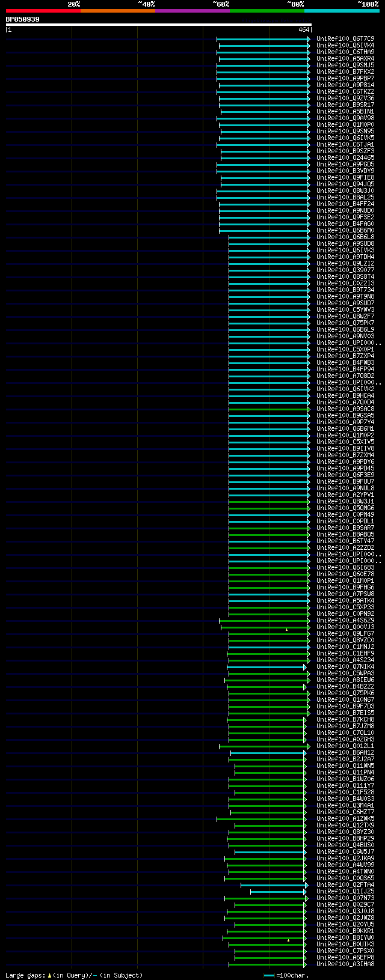Select hit label UniRef100_A2YPV1
This screenshot has width=385, height=980.
pyautogui.click(x=345, y=495)
